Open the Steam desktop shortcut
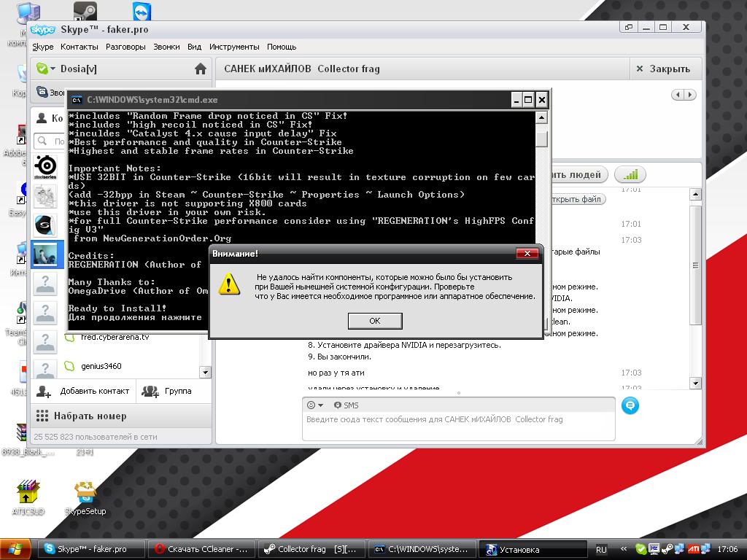 pos(85,12)
